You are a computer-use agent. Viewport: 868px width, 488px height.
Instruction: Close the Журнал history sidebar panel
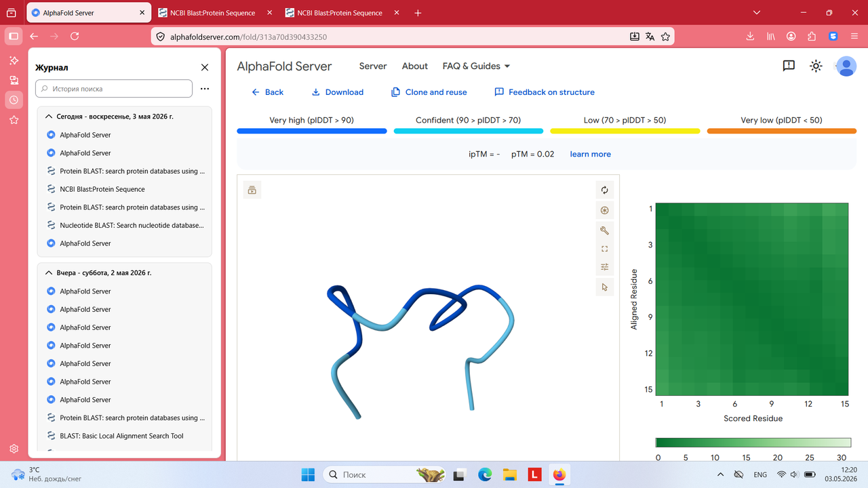pyautogui.click(x=205, y=67)
